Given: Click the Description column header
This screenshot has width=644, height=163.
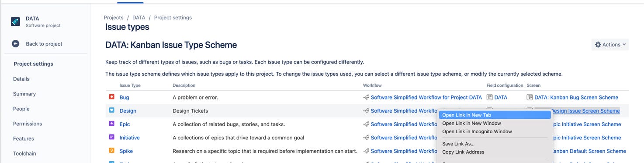Looking at the screenshot, I should pyautogui.click(x=184, y=85).
